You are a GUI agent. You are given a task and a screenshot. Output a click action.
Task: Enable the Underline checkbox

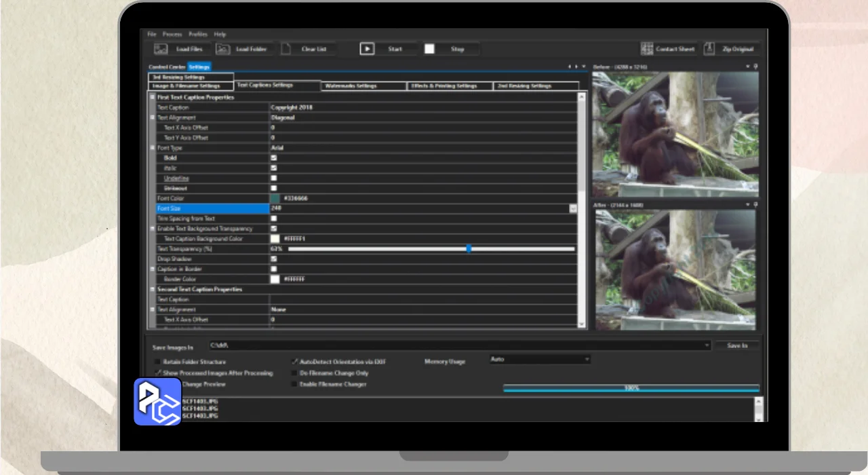274,178
